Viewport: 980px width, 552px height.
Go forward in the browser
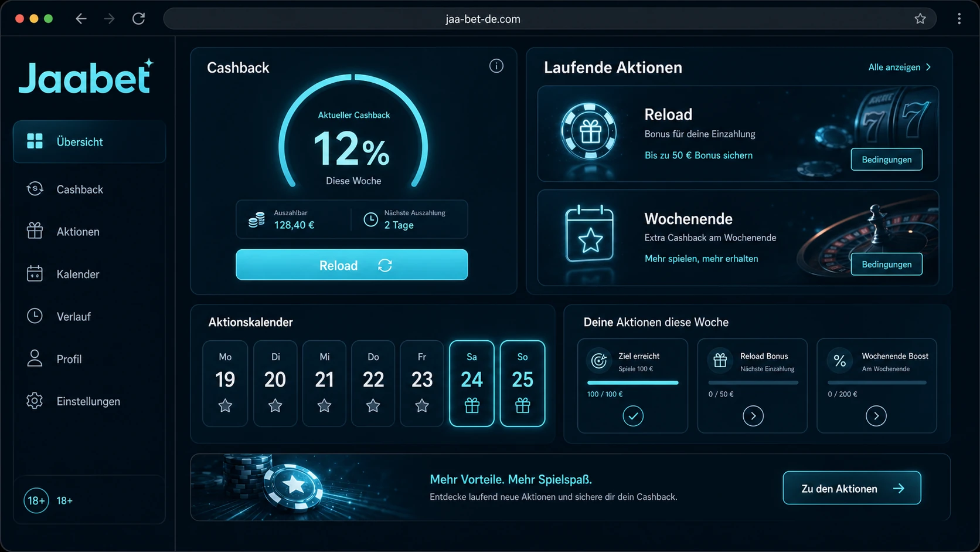[x=110, y=19]
